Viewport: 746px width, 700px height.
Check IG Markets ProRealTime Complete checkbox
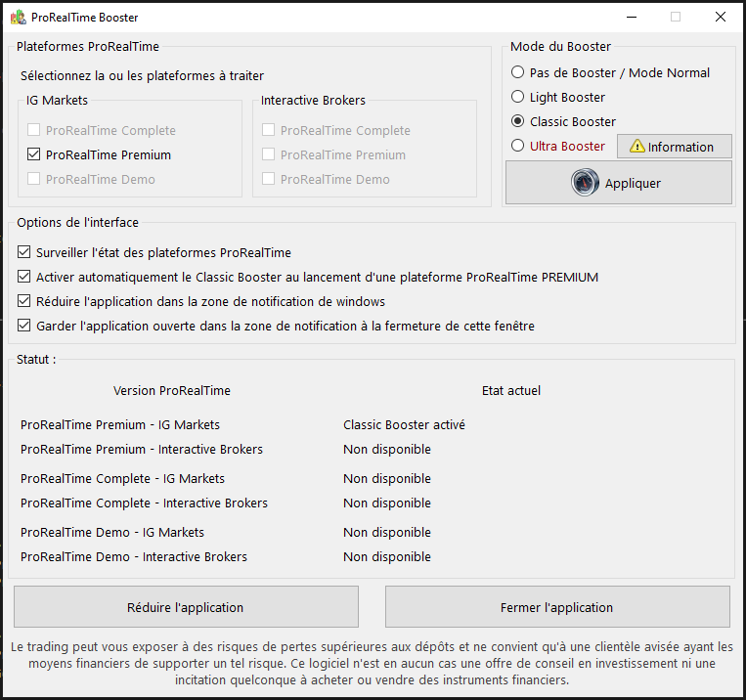click(x=34, y=129)
